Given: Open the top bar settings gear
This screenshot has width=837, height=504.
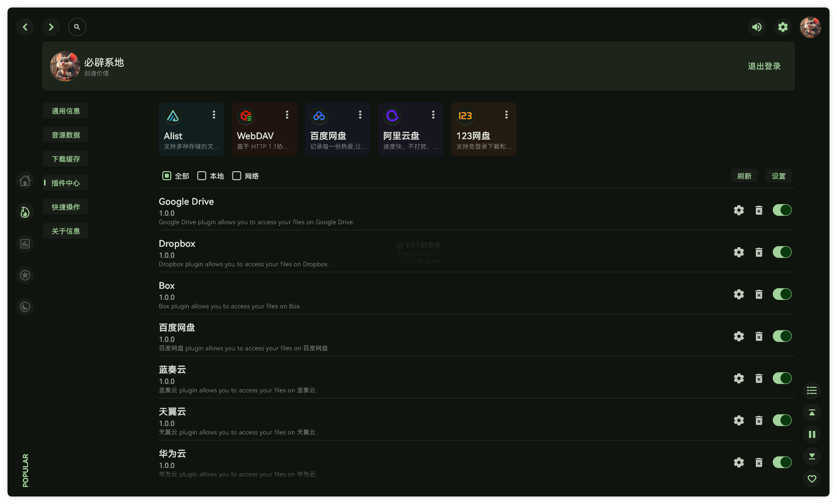Looking at the screenshot, I should pos(783,27).
